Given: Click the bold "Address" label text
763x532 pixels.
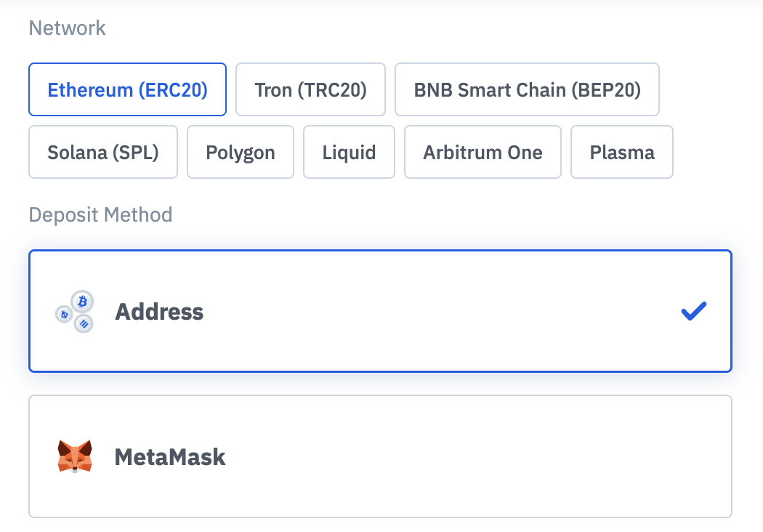Looking at the screenshot, I should click(159, 312).
